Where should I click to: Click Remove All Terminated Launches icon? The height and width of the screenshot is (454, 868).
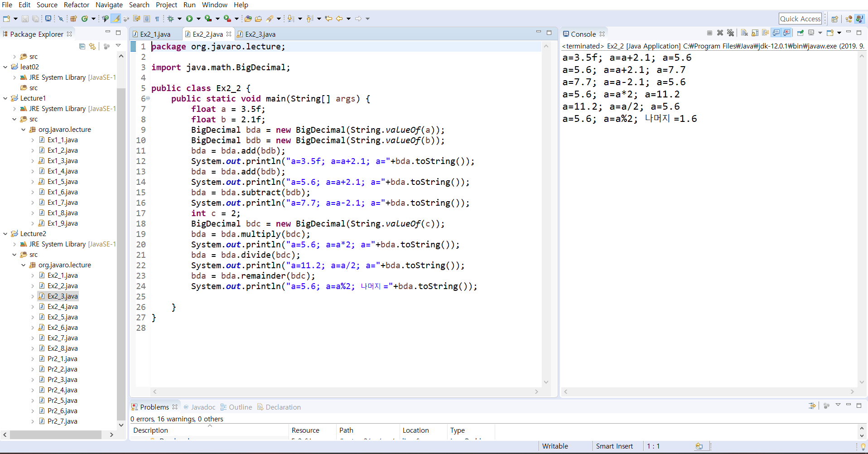tap(731, 33)
